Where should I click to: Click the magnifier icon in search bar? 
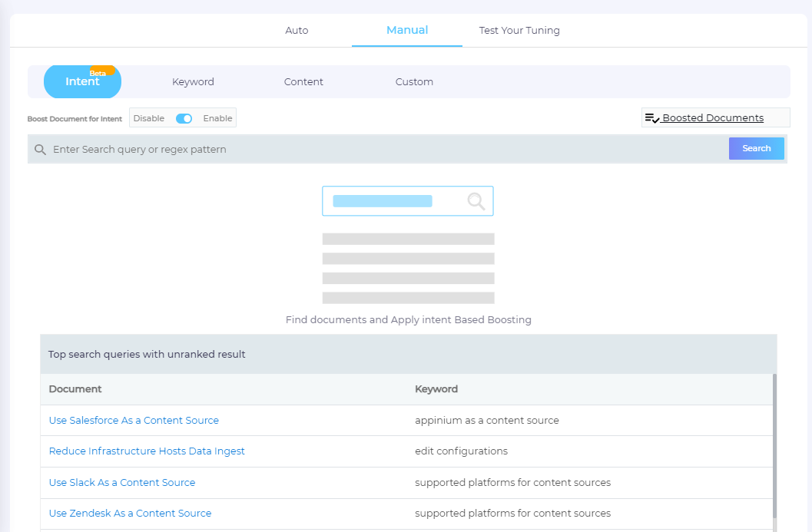tap(40, 150)
